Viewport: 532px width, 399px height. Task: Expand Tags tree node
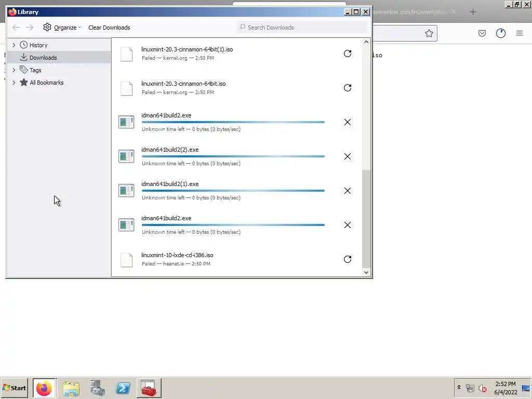[14, 70]
